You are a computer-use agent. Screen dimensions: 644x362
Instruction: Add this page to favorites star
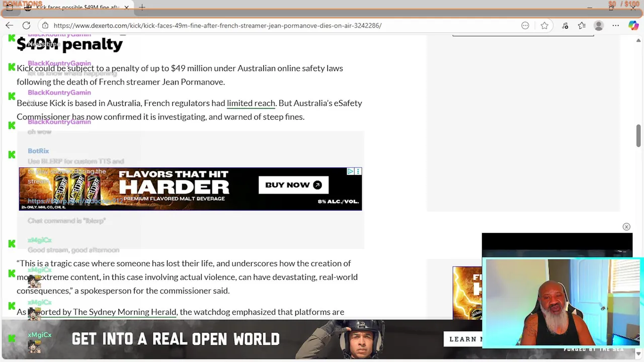[x=544, y=25]
